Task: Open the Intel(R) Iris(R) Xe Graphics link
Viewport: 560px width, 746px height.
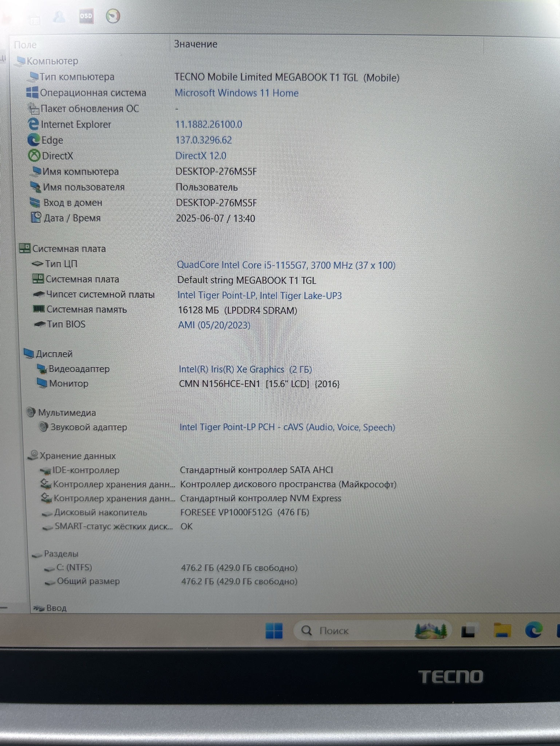Action: click(245, 369)
